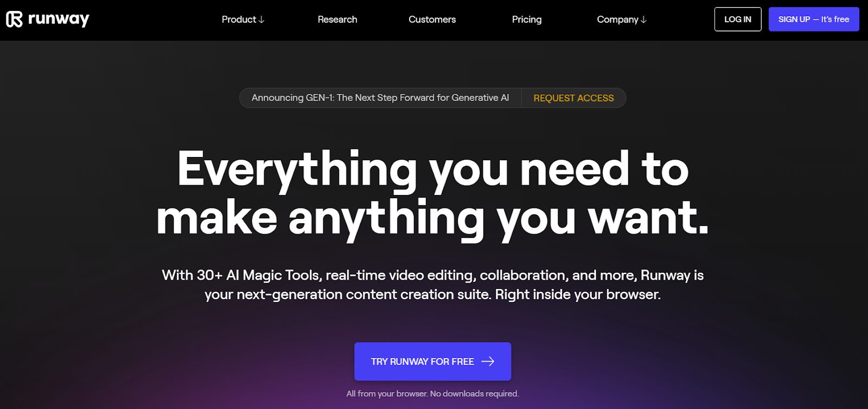This screenshot has width=868, height=409.
Task: Click REQUEST ACCESS link
Action: point(573,98)
